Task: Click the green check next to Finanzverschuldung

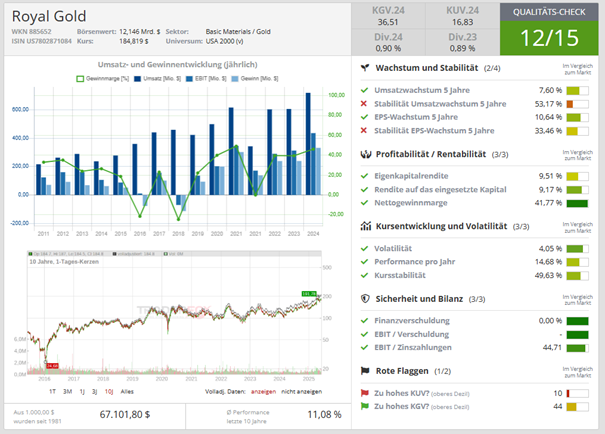Action: click(x=364, y=321)
